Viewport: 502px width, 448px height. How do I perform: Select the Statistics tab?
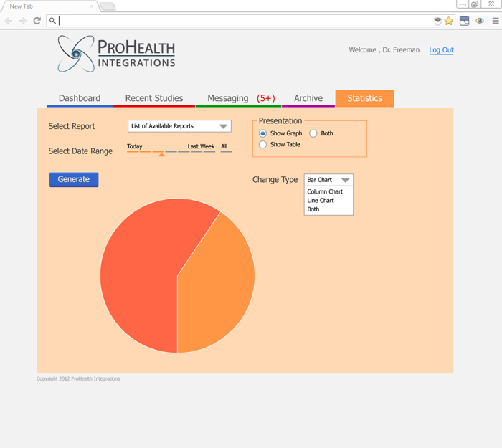point(364,98)
